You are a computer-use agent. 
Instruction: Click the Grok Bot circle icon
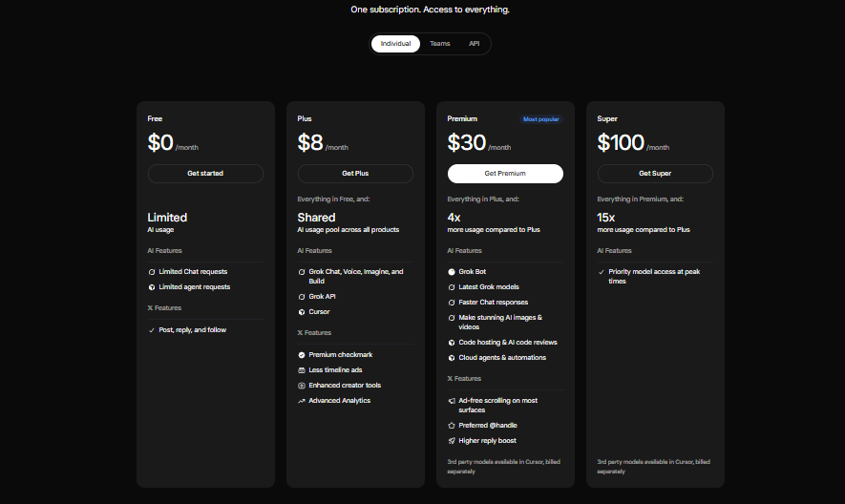(451, 272)
